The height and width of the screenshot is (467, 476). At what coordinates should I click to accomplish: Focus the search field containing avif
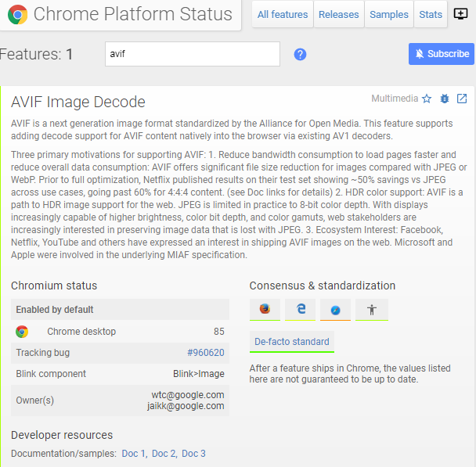193,54
